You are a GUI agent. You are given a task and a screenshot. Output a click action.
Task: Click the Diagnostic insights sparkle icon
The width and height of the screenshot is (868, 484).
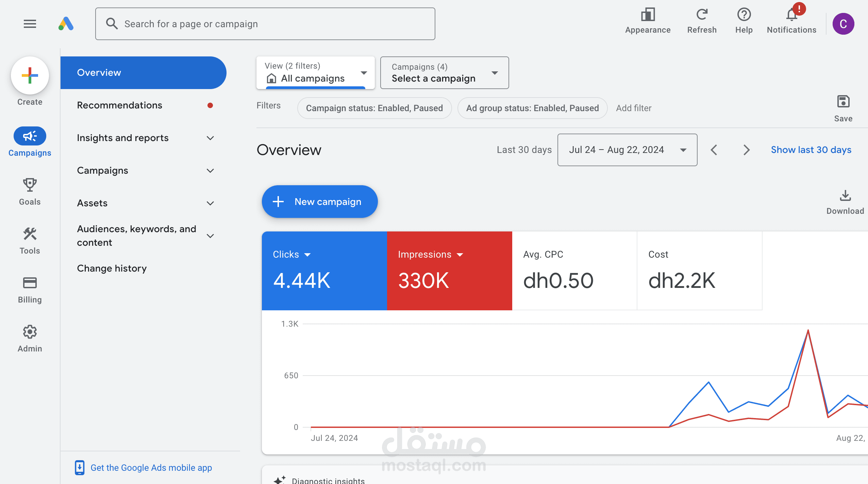(x=280, y=480)
